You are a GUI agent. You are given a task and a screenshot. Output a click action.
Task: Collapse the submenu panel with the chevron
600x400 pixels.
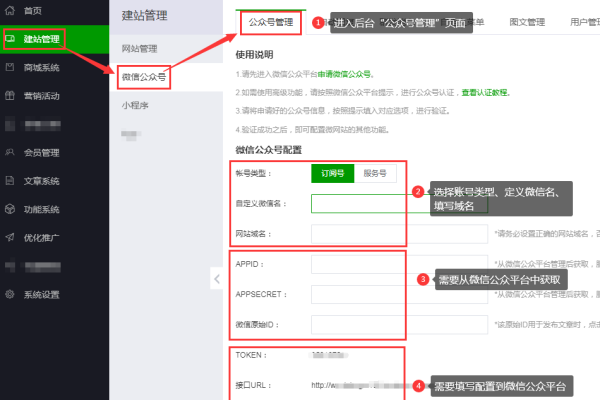click(217, 279)
